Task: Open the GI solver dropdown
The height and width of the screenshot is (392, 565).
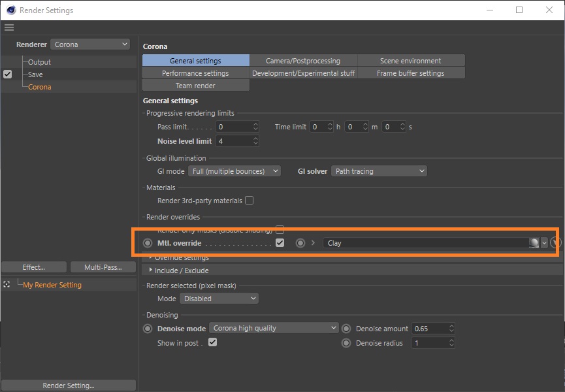Action: (378, 171)
